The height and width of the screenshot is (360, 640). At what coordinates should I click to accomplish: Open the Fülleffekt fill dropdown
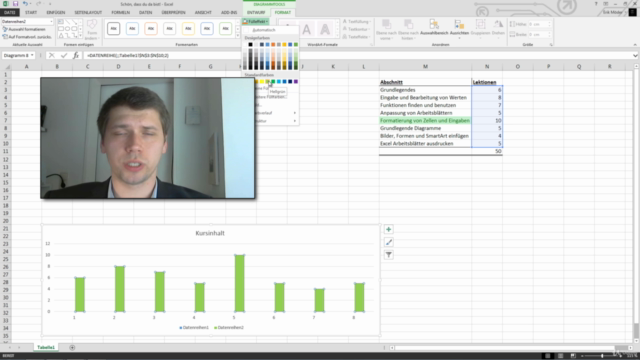(256, 21)
